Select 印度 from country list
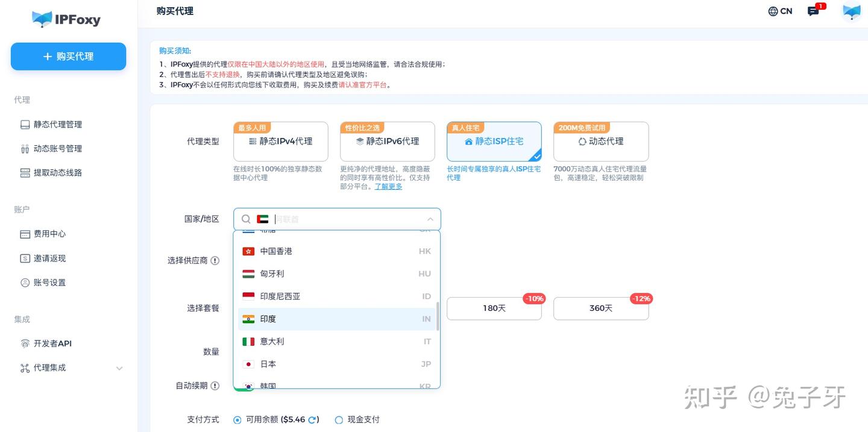 point(337,319)
